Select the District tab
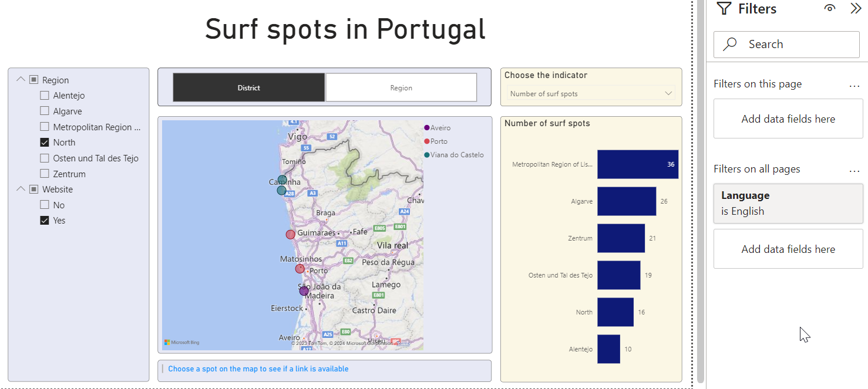 click(249, 87)
